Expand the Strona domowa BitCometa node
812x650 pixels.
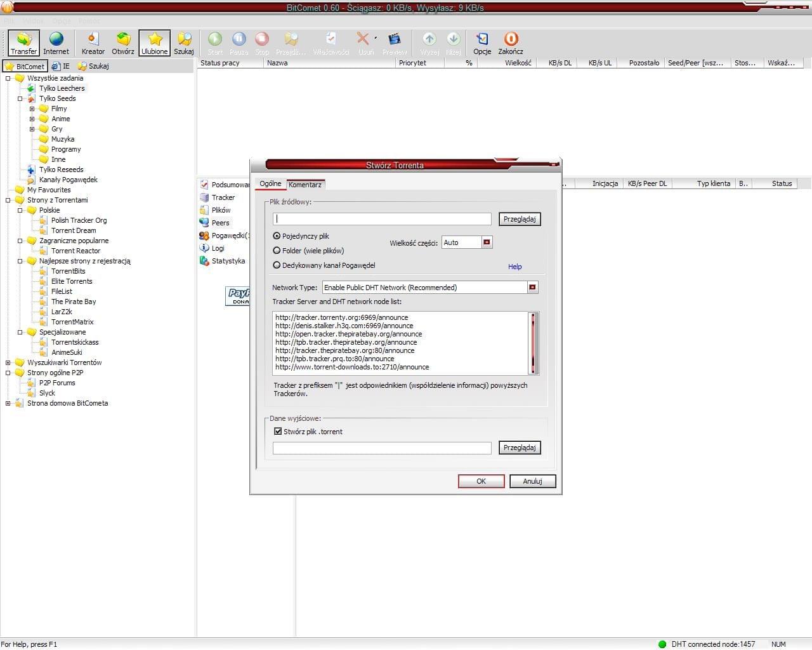click(8, 403)
